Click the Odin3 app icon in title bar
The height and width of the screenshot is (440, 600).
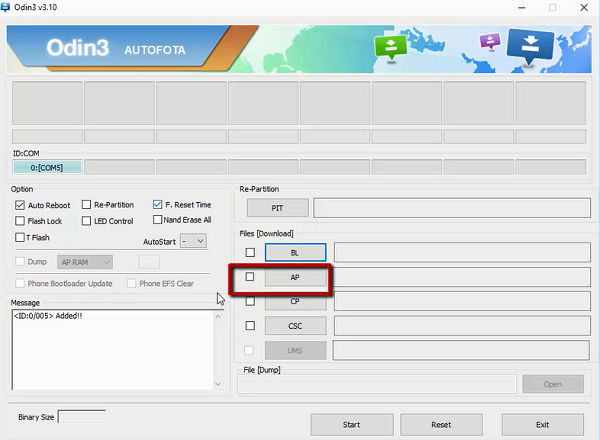(x=5, y=7)
